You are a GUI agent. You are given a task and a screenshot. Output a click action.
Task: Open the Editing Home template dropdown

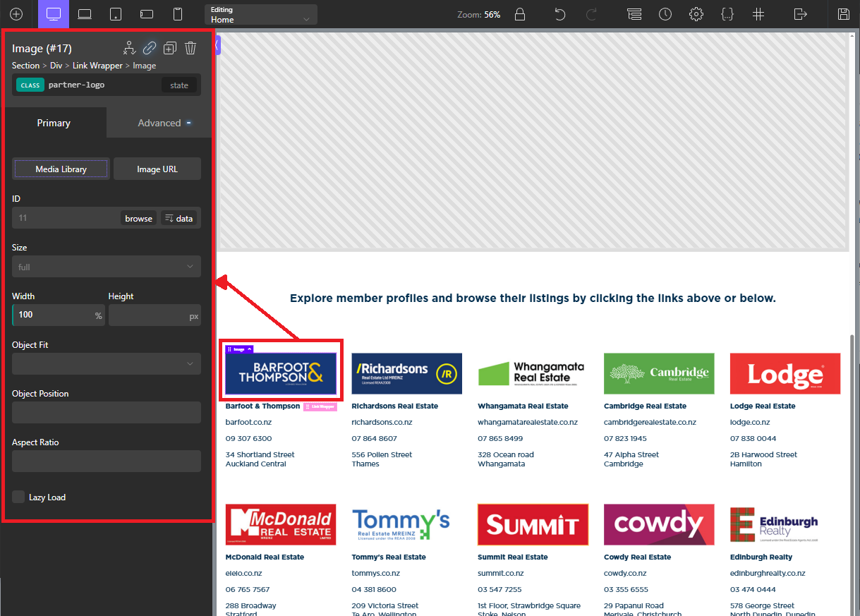click(261, 15)
